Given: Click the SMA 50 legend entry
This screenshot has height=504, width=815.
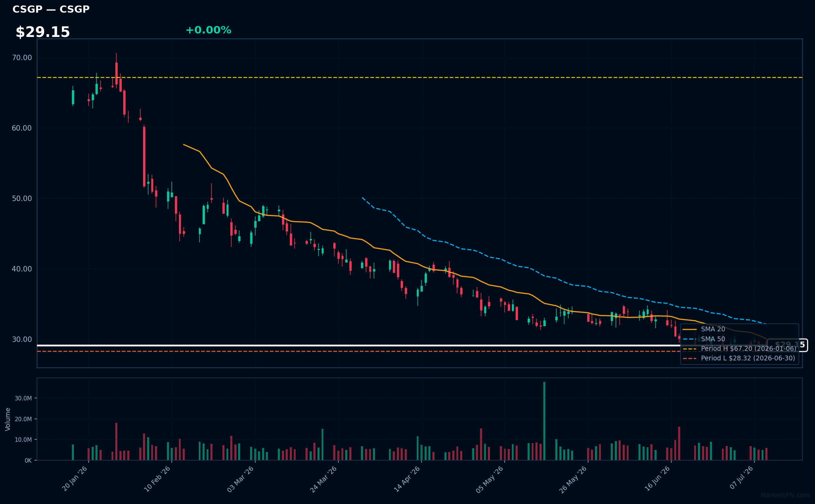Looking at the screenshot, I should coord(704,339).
